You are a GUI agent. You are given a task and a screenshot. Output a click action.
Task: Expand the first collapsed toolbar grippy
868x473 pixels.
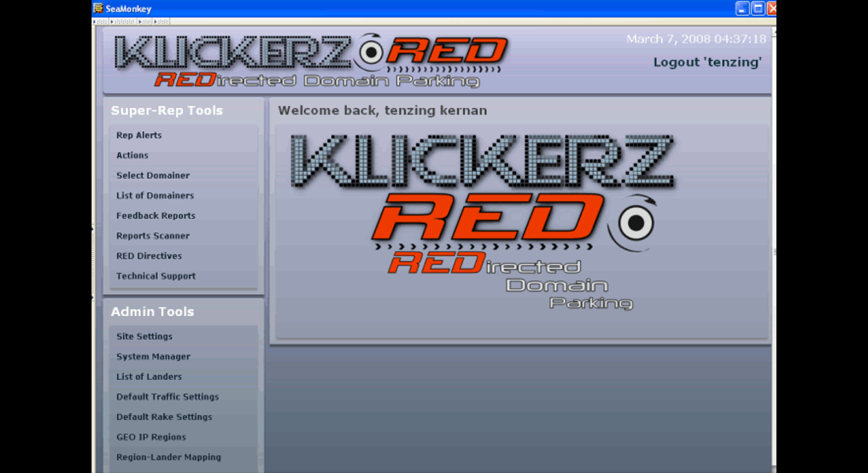[100, 21]
